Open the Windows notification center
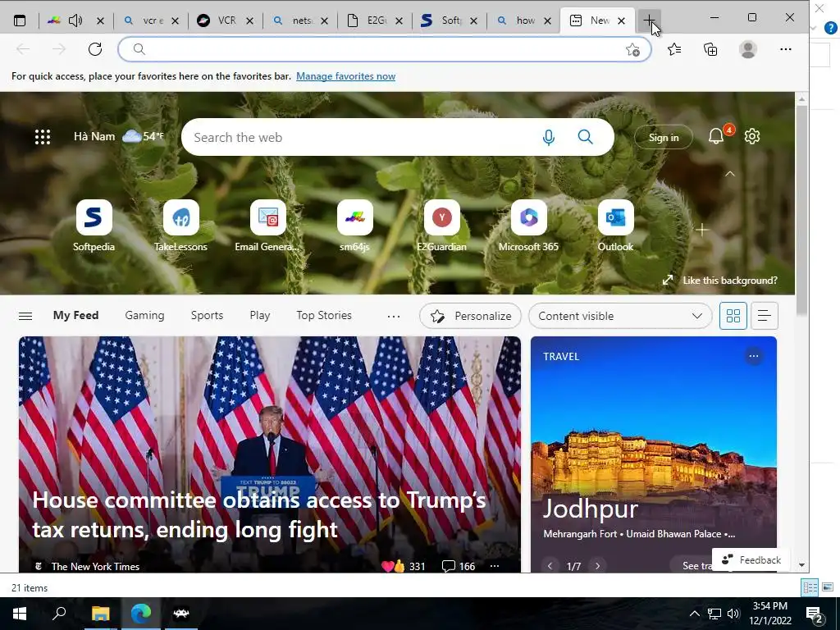Screen dimensions: 840x630 point(815,614)
